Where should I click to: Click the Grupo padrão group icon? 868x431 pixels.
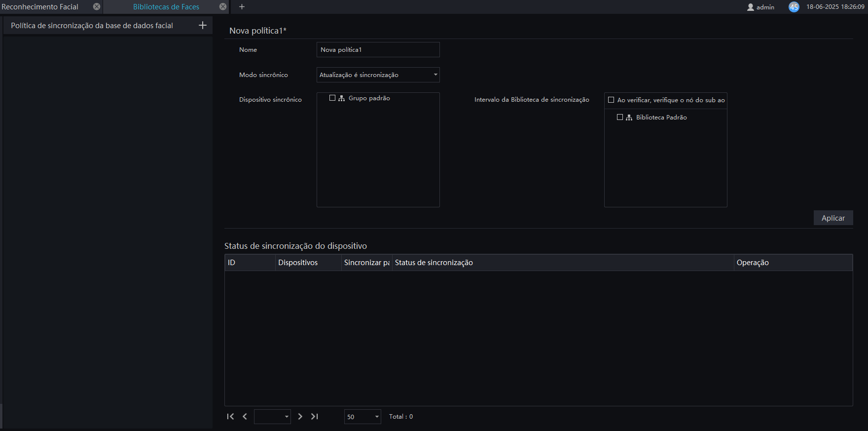pyautogui.click(x=341, y=98)
